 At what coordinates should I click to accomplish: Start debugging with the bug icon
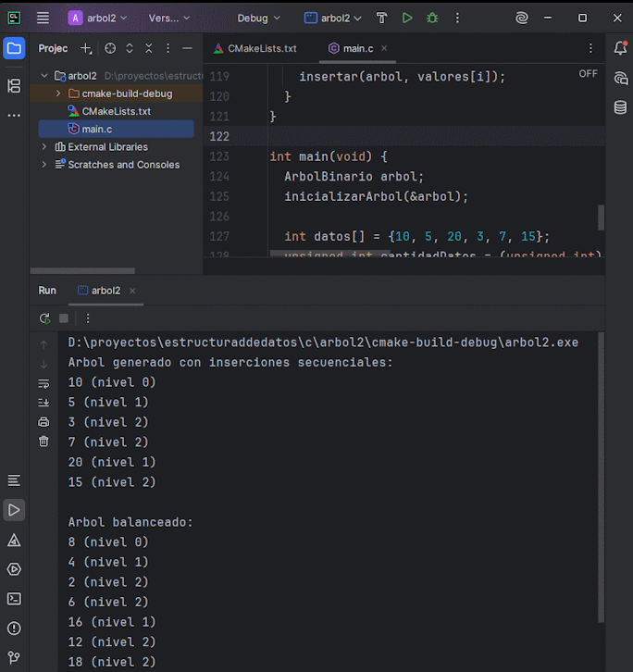[432, 18]
